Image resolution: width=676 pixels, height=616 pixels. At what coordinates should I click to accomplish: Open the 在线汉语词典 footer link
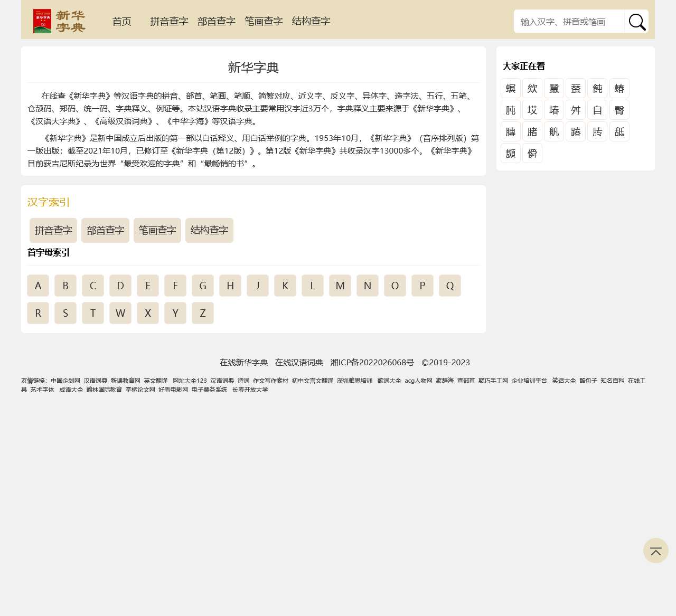tap(299, 362)
